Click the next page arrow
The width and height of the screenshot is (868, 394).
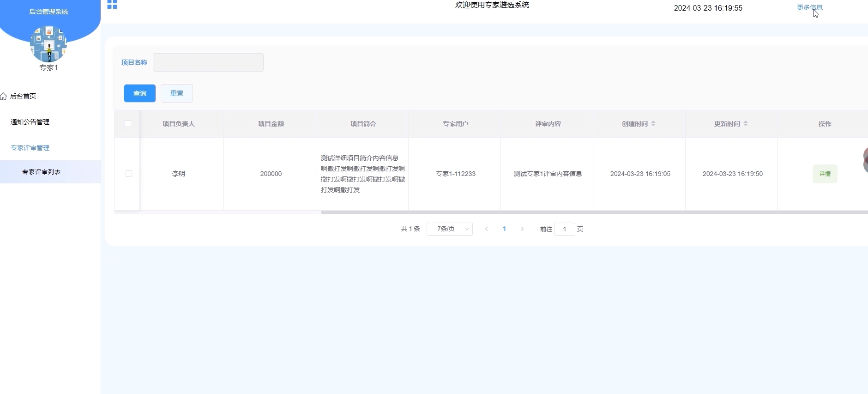point(522,229)
